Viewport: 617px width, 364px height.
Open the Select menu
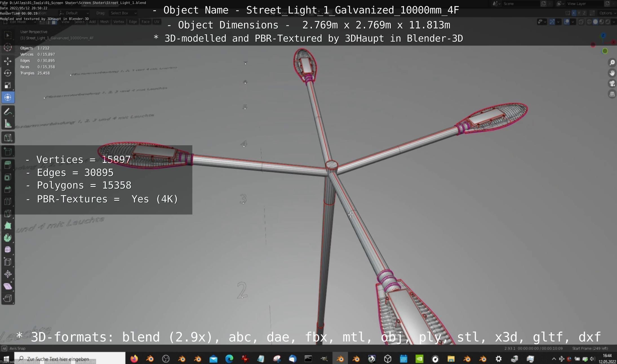click(79, 22)
